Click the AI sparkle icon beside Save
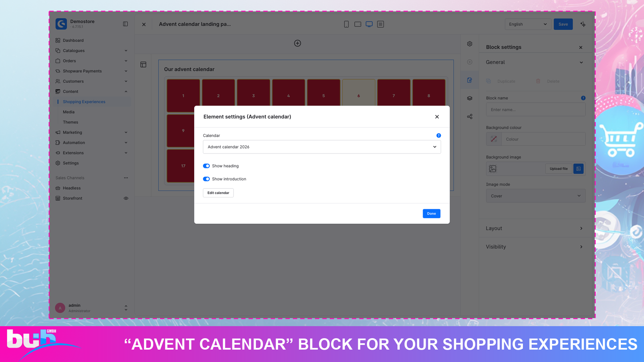644x362 pixels. click(x=583, y=24)
